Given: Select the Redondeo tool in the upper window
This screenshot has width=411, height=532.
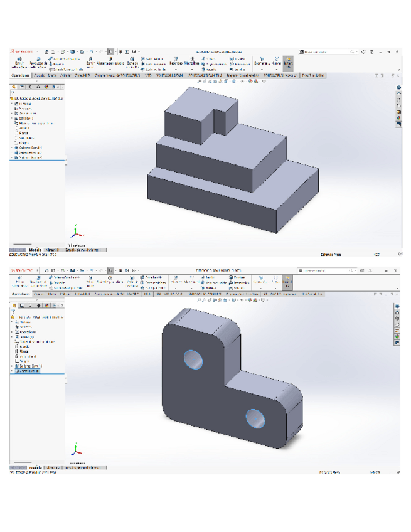Looking at the screenshot, I should click(x=176, y=63).
